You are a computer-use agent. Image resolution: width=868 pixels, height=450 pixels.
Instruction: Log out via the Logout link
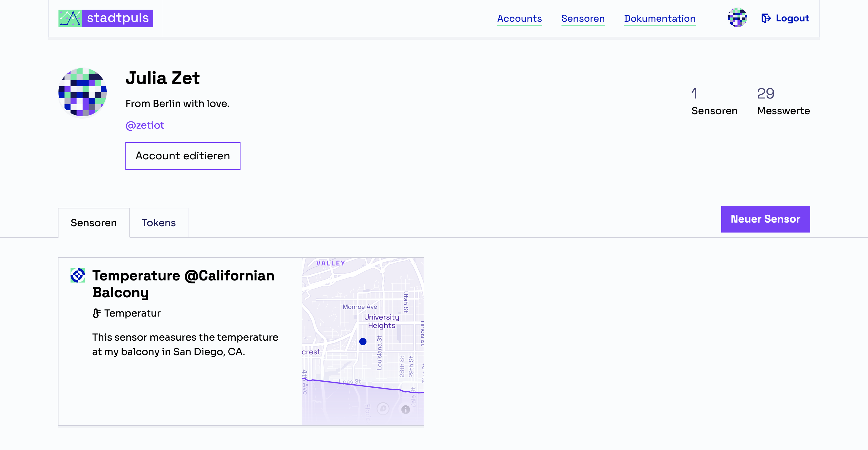pos(785,18)
